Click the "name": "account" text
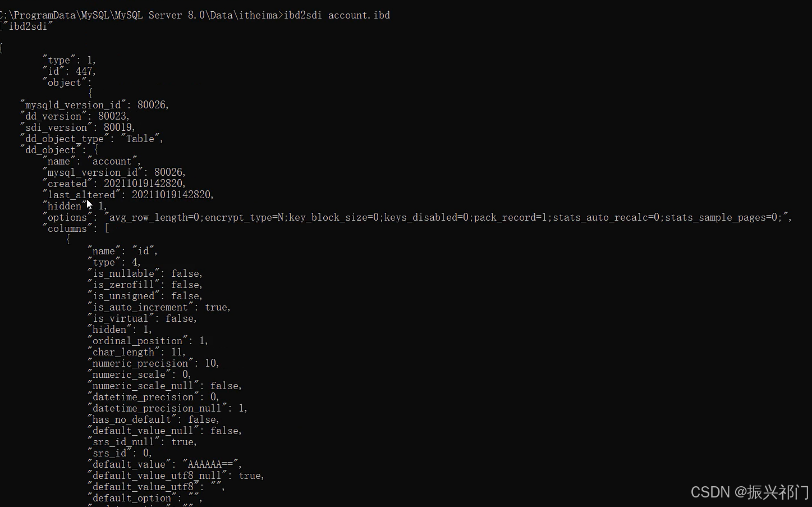Screen dimensions: 812x507 pyautogui.click(x=91, y=161)
